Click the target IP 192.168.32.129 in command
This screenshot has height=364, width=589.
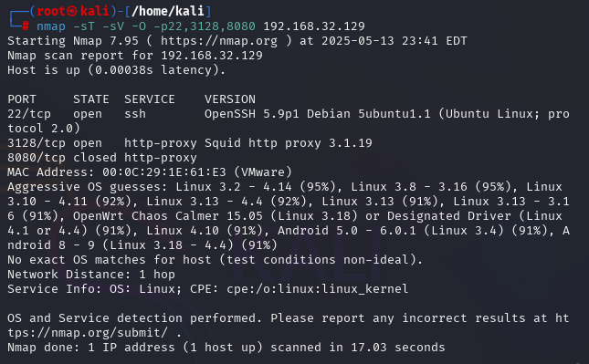tap(314, 26)
